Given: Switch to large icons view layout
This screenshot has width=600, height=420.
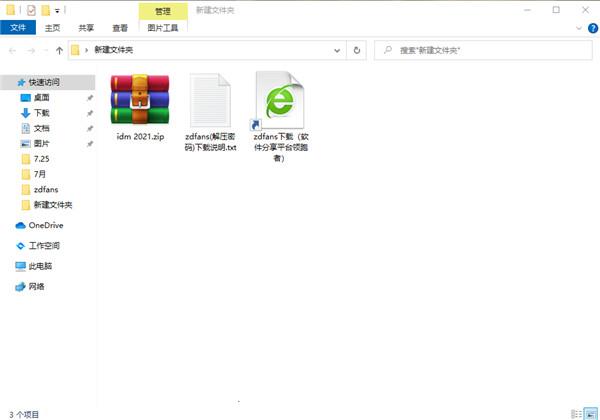Looking at the screenshot, I should [x=590, y=414].
